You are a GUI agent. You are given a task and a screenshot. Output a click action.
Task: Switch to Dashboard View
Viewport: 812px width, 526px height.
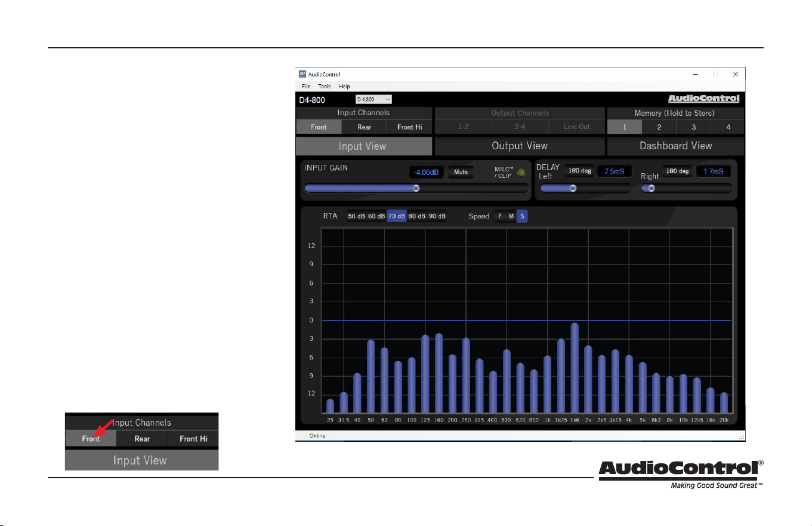coord(676,146)
